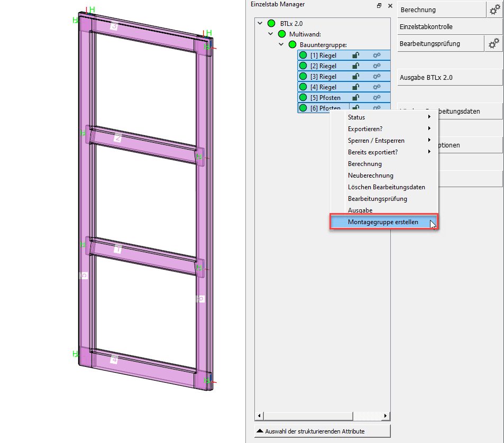
Task: Collapse the Bauuntergruppe tree node
Action: pos(281,44)
